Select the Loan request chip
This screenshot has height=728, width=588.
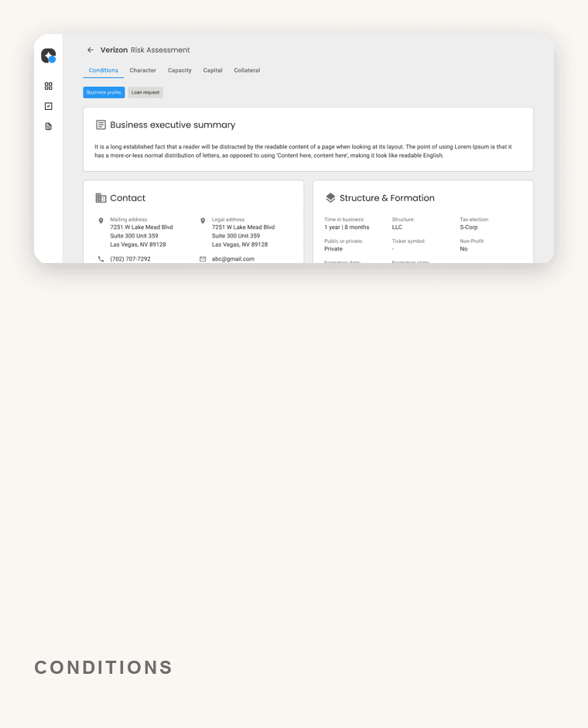tap(145, 92)
